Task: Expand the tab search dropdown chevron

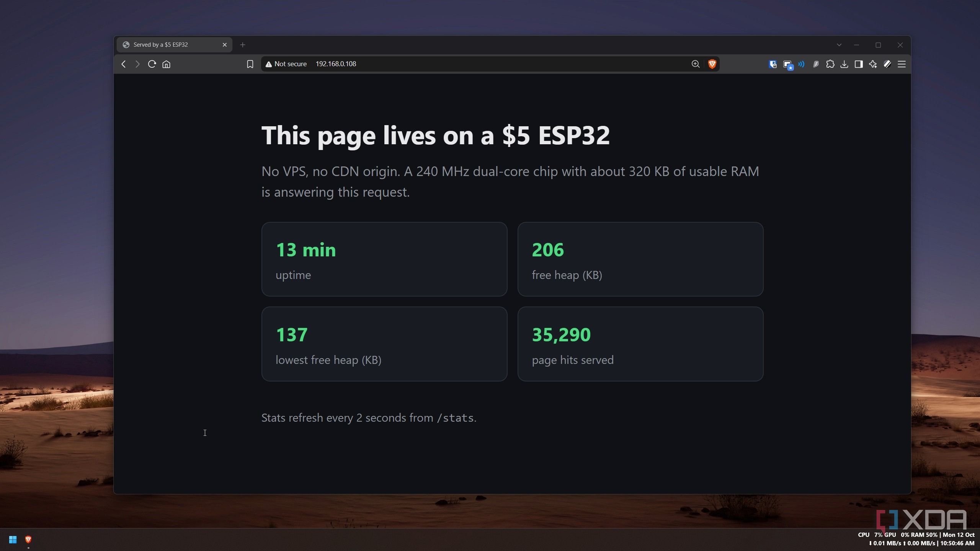Action: (839, 45)
